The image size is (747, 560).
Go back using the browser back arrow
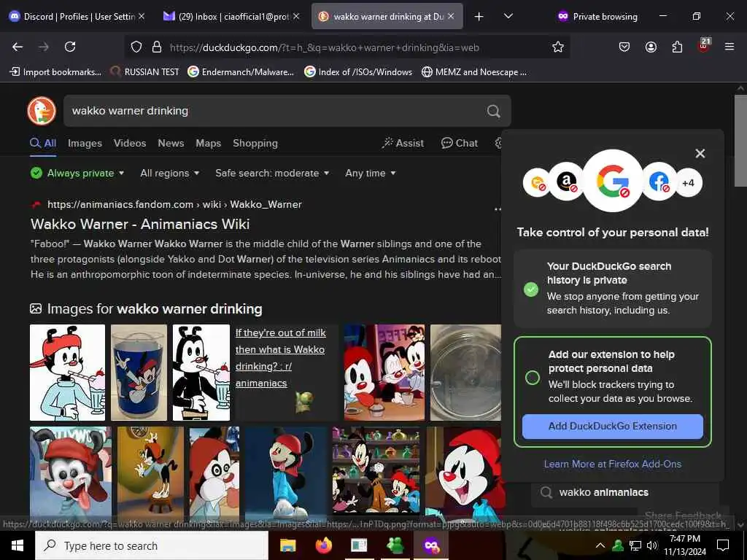tap(18, 47)
